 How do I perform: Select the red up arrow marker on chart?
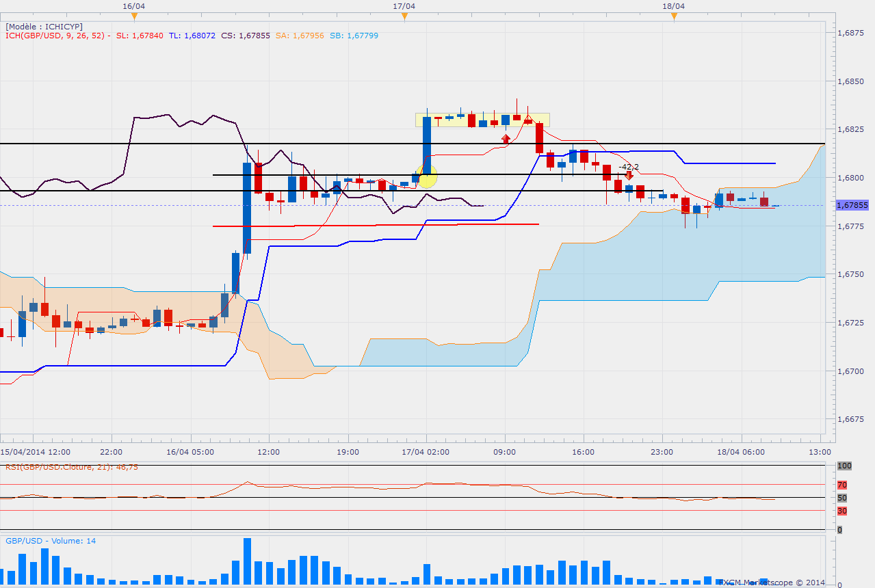coord(506,138)
